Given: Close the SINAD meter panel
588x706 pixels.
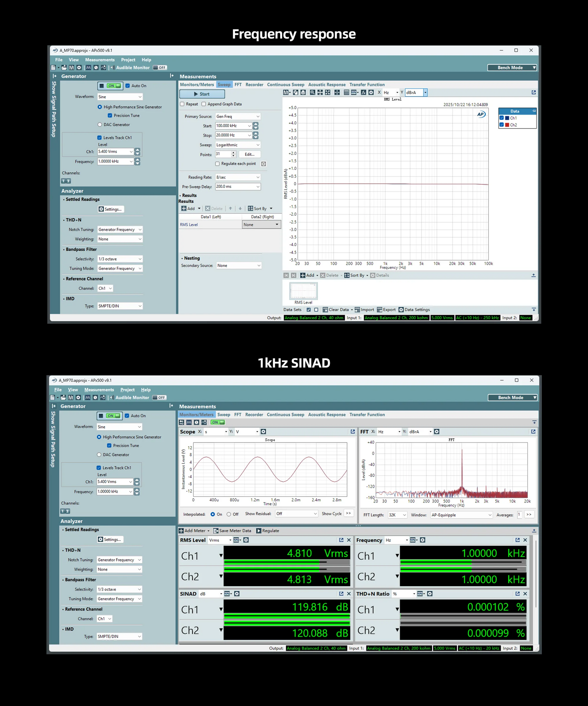Looking at the screenshot, I should 349,594.
